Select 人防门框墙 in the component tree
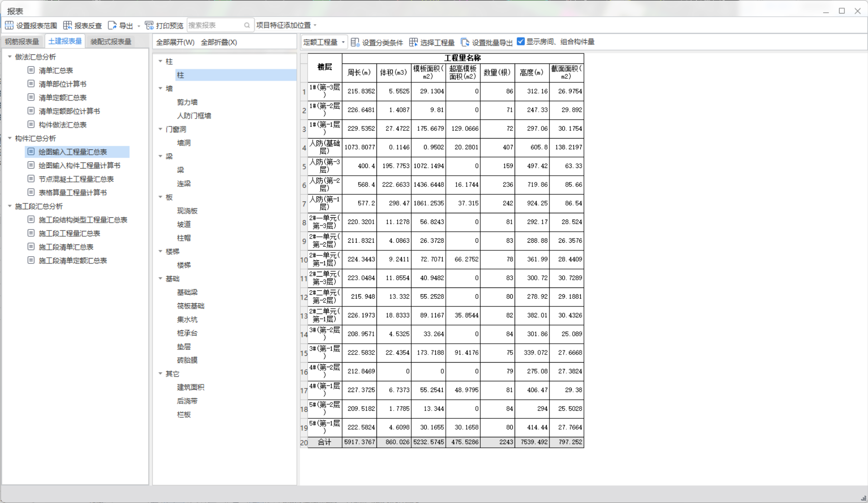 coord(194,116)
